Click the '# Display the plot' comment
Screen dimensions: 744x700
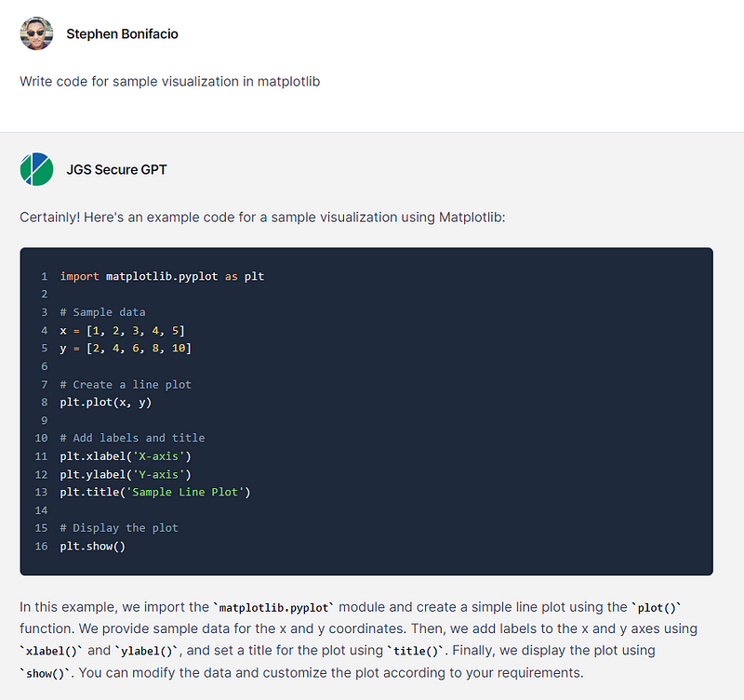click(x=119, y=528)
